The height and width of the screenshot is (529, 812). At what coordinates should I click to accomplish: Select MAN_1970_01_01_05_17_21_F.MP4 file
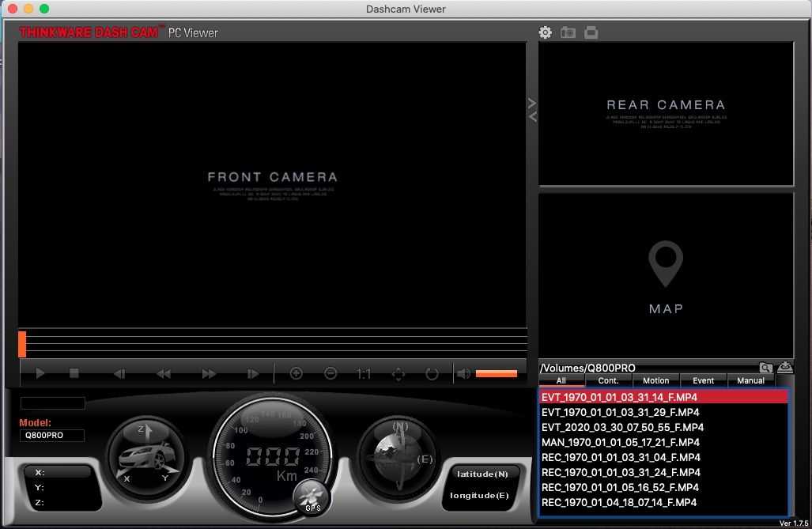coord(664,443)
